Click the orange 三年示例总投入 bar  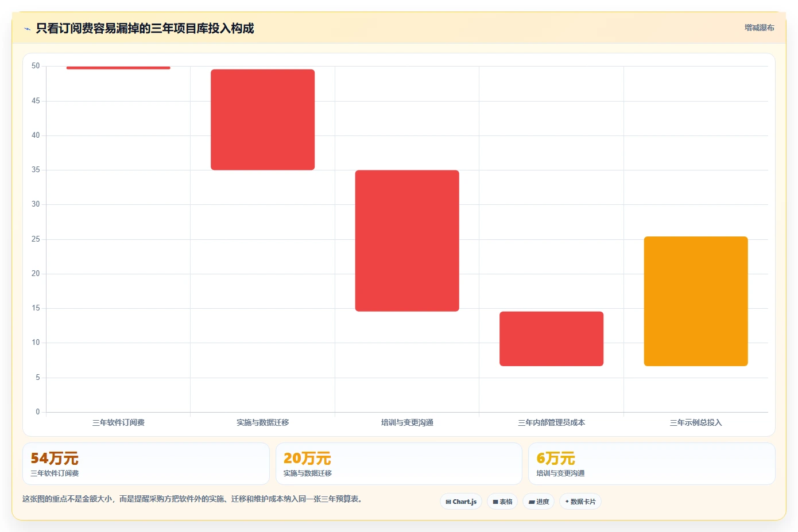pyautogui.click(x=696, y=301)
